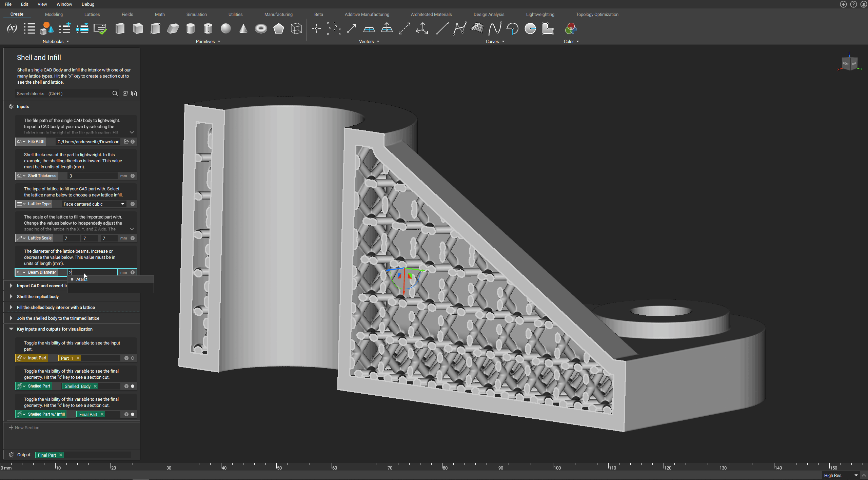Open the Lattice Type dropdown
The height and width of the screenshot is (480, 868).
click(x=123, y=204)
